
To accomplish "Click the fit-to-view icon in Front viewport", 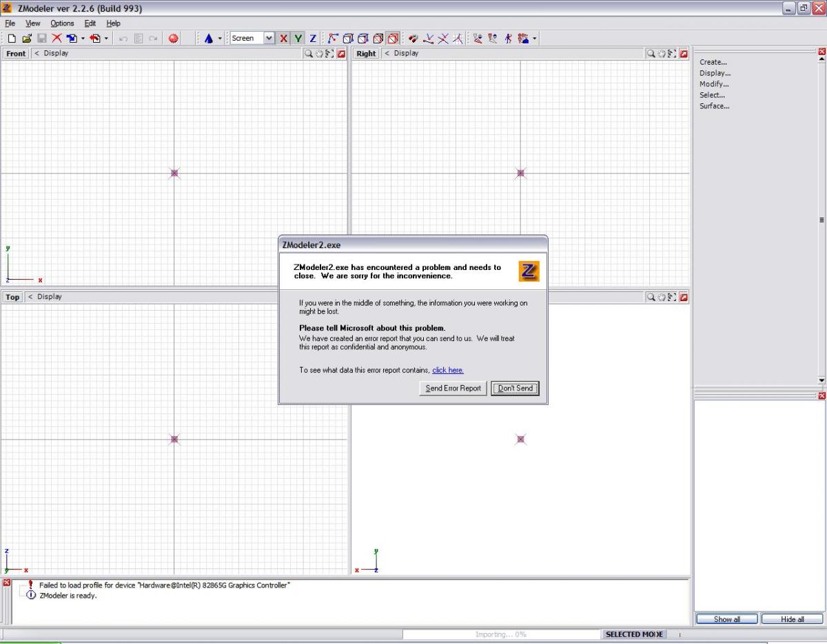I will tap(329, 54).
